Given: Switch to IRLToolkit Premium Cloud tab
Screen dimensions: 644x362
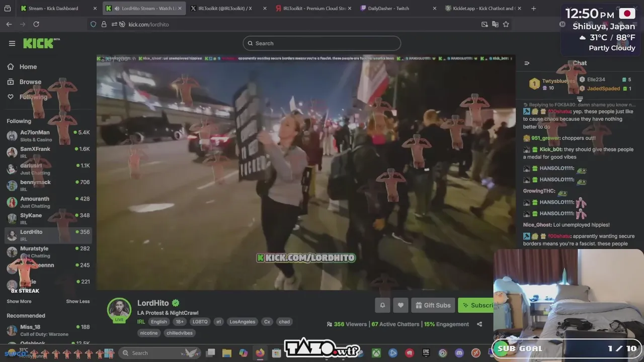Looking at the screenshot, I should [313, 9].
